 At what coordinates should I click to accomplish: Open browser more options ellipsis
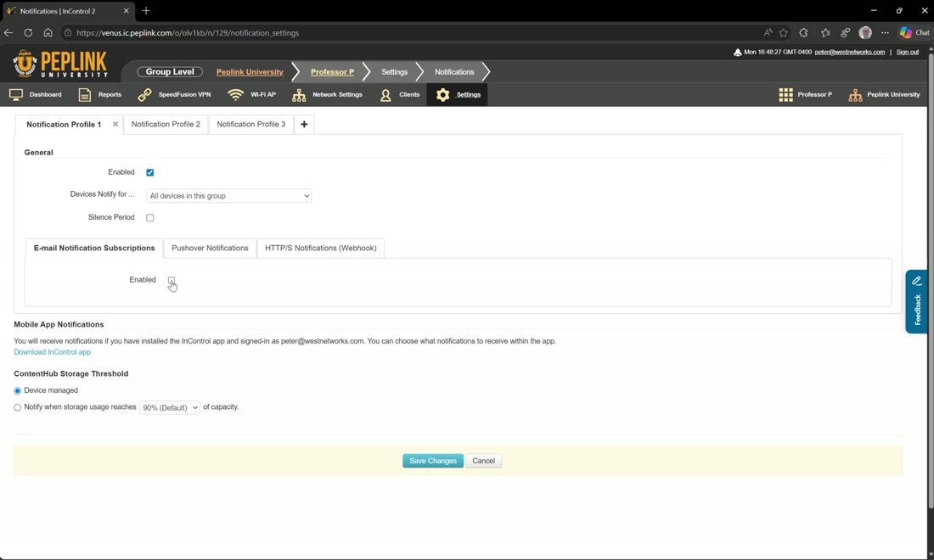pyautogui.click(x=885, y=33)
